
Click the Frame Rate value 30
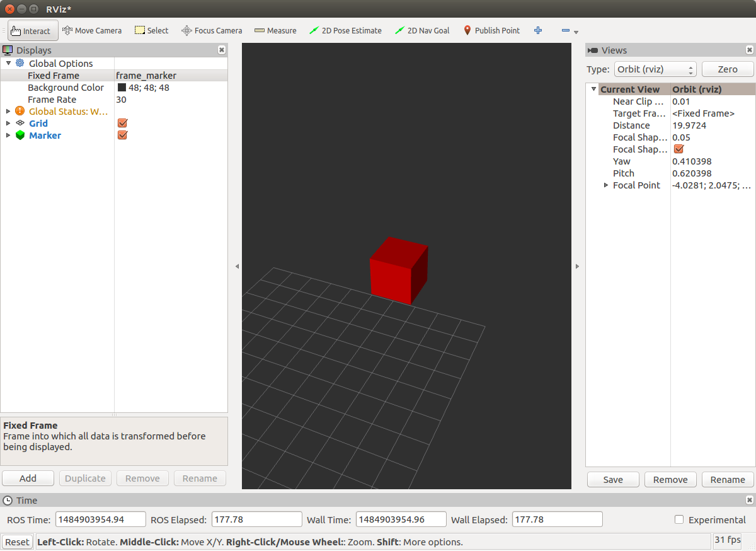(x=121, y=100)
